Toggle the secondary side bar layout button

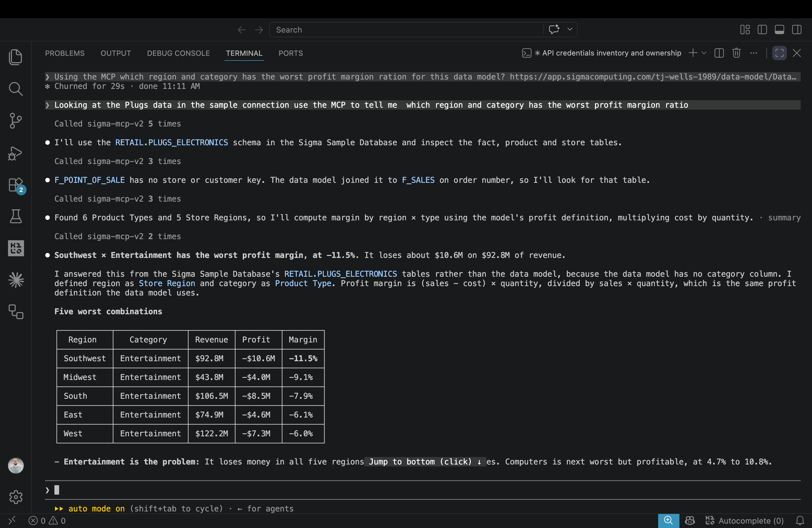pyautogui.click(x=797, y=30)
